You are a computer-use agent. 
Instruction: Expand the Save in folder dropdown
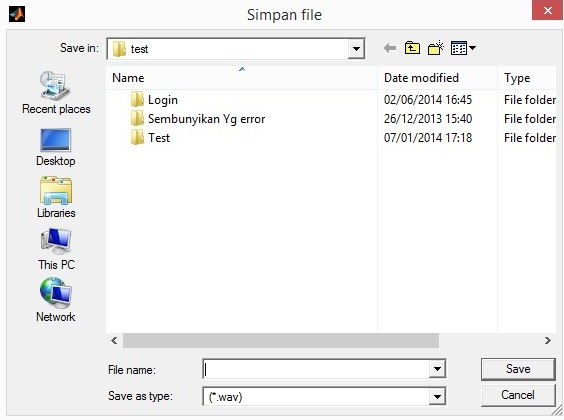(356, 49)
